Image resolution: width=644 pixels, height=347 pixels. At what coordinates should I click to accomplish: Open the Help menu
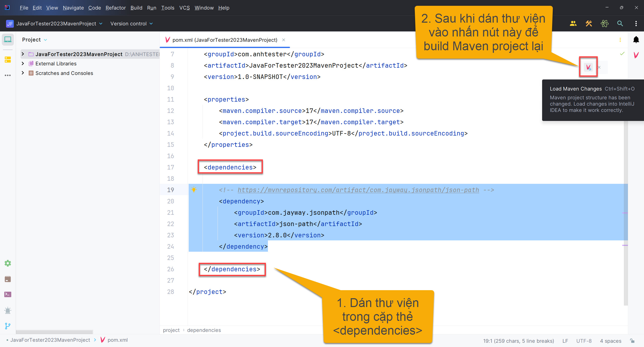point(224,8)
